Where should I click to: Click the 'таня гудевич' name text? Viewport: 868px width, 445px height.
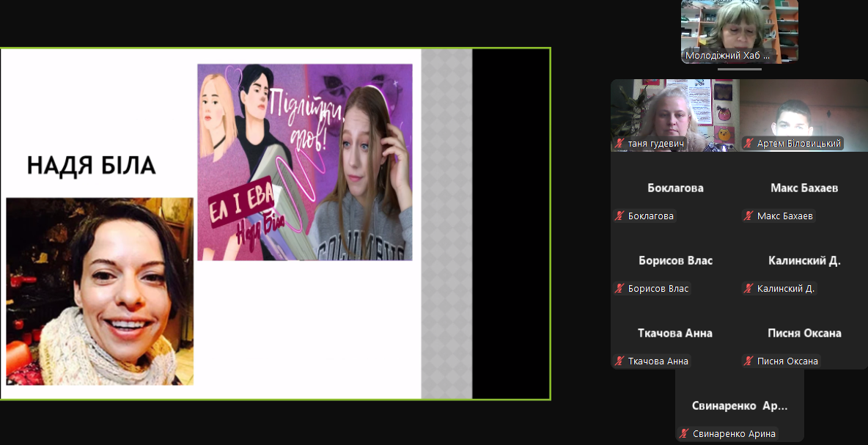(x=656, y=144)
